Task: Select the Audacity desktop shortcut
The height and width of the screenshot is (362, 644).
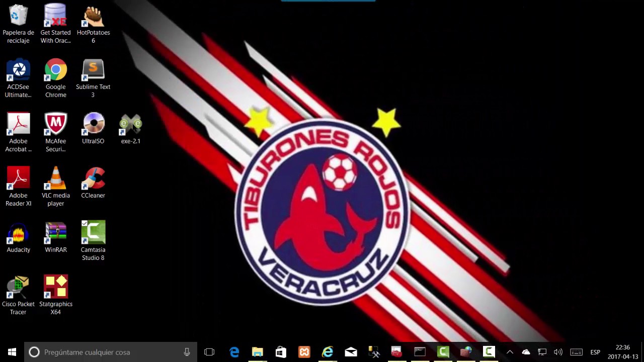Action: 18,237
